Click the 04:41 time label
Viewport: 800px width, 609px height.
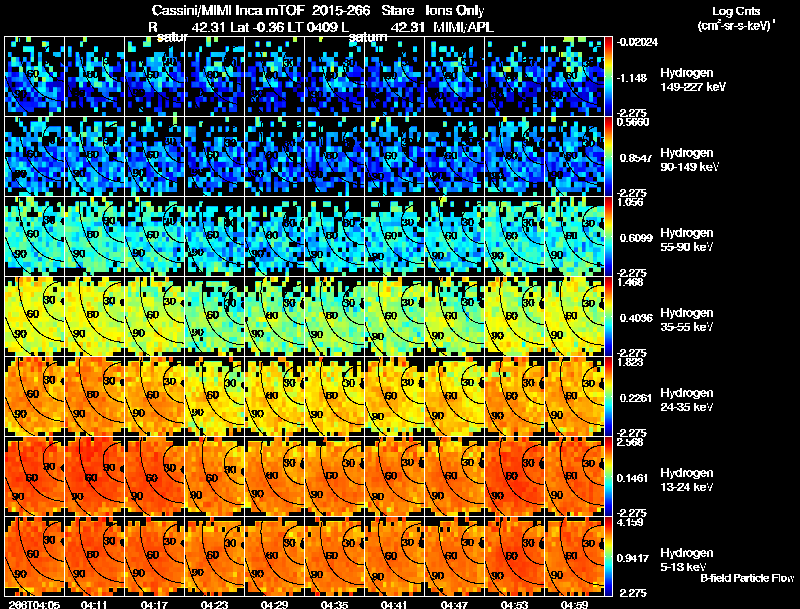[394, 604]
